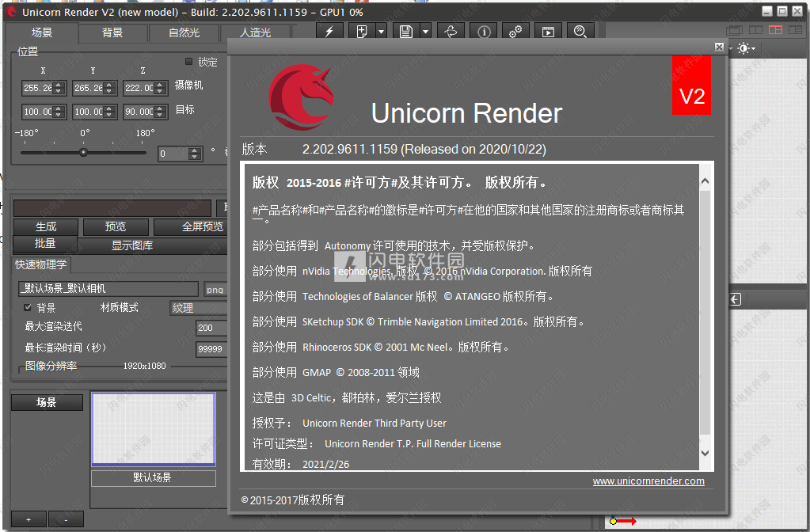The width and height of the screenshot is (810, 532).
Task: Open the 纹理 material mode dropdown
Action: point(199,308)
